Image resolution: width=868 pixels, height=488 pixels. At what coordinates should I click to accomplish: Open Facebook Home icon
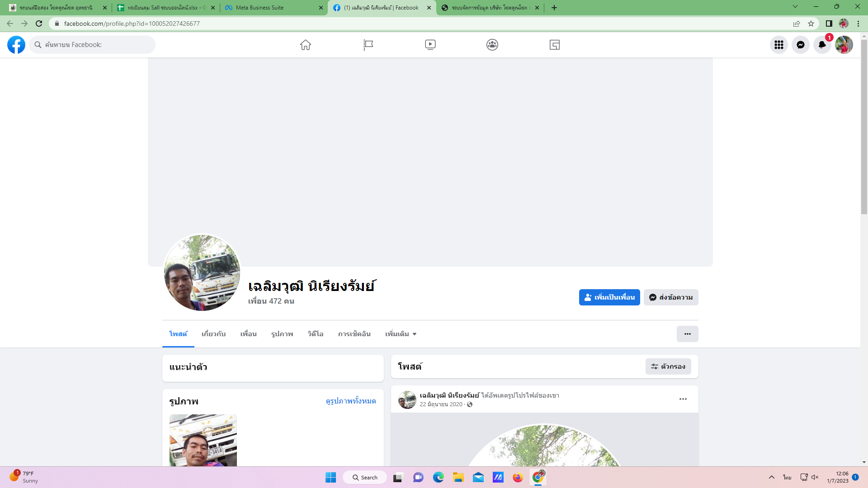(306, 45)
